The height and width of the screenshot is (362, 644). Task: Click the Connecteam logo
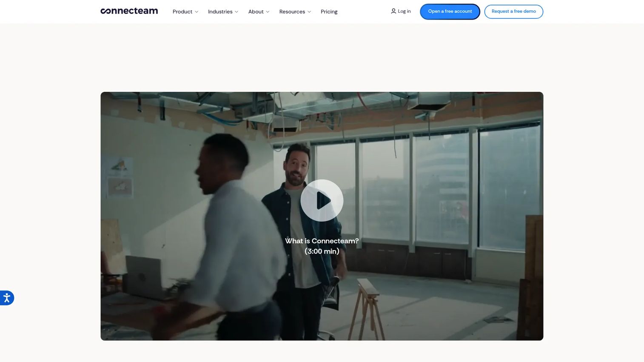[129, 11]
